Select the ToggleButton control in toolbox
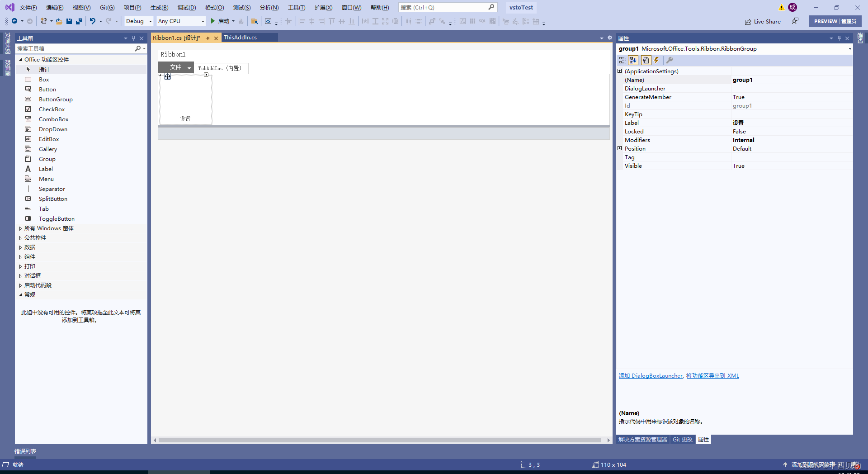Viewport: 868px width, 474px height. coord(81,218)
